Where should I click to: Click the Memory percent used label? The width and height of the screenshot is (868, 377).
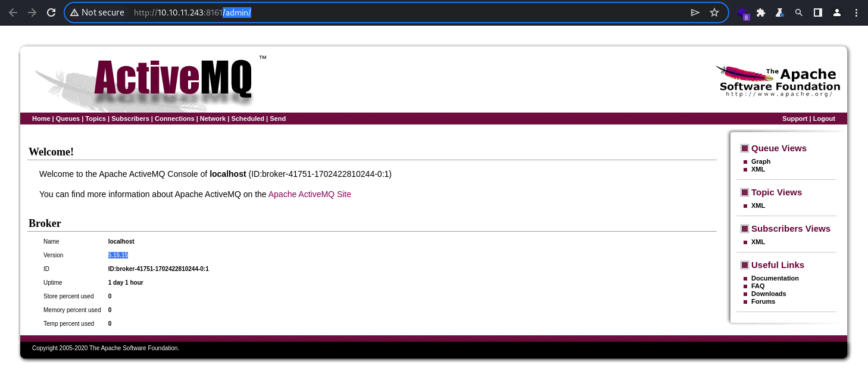(72, 310)
